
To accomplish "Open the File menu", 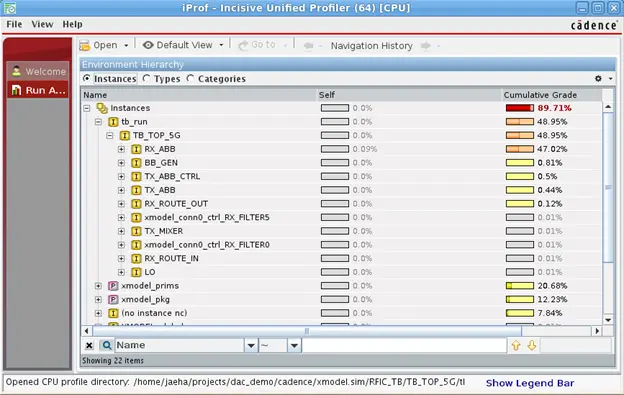I will click(14, 24).
